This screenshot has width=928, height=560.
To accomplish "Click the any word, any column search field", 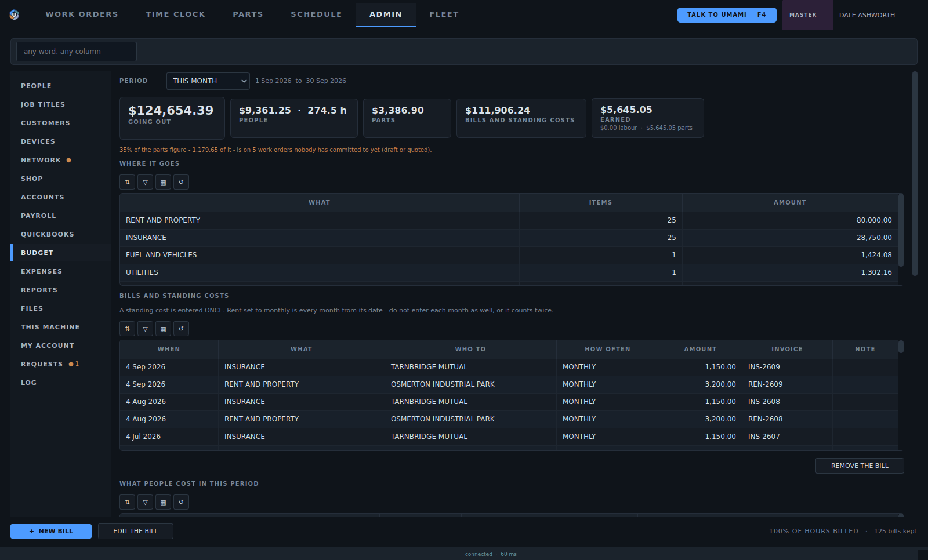I will (77, 52).
